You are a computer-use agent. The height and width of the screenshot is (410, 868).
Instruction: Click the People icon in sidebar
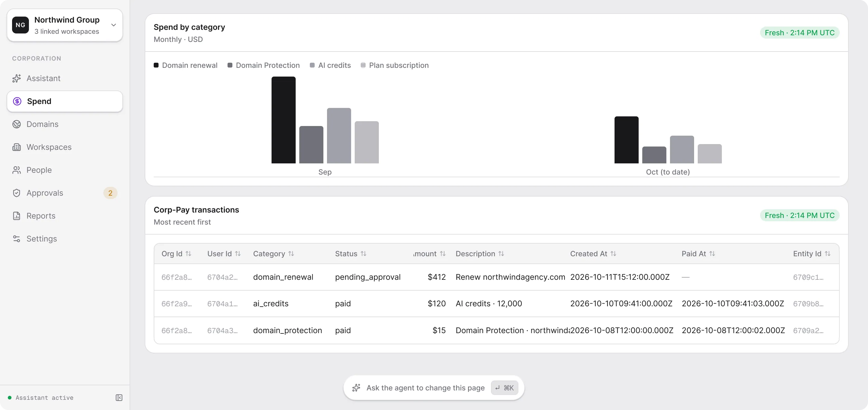[x=17, y=170]
